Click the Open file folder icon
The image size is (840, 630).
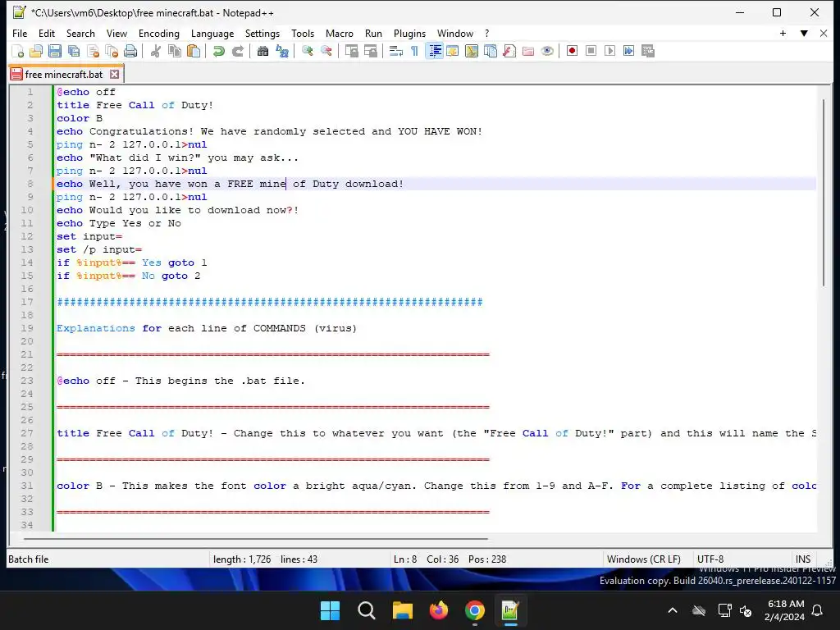tap(36, 51)
